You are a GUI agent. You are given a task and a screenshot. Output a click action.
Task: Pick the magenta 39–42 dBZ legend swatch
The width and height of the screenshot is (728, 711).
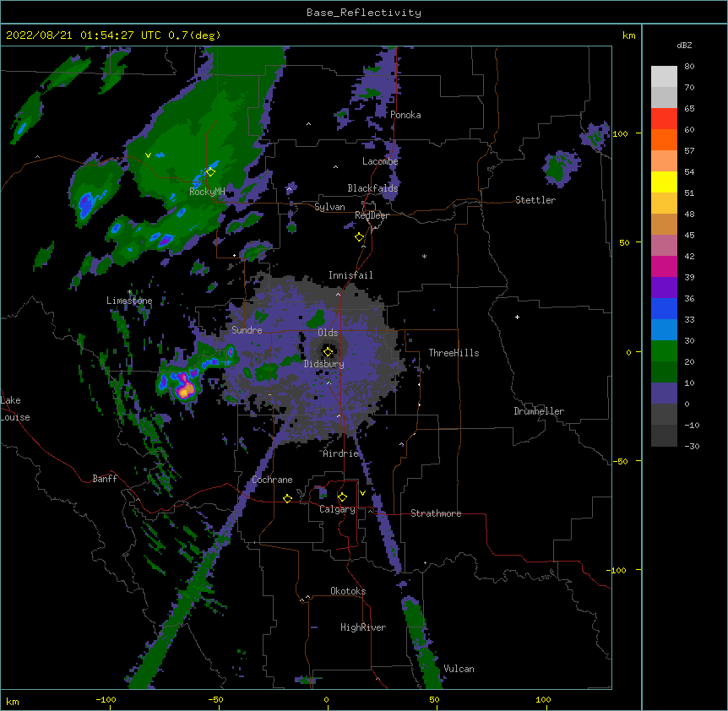pyautogui.click(x=664, y=266)
